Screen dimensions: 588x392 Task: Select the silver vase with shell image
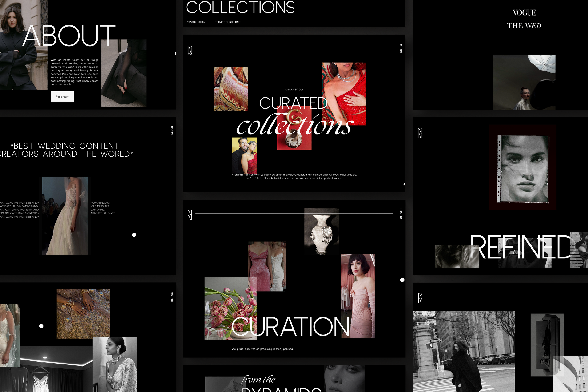pyautogui.click(x=321, y=231)
